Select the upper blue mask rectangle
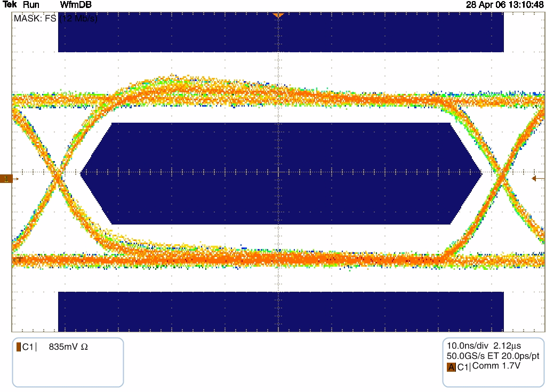This screenshot has height=392, width=546. click(281, 32)
